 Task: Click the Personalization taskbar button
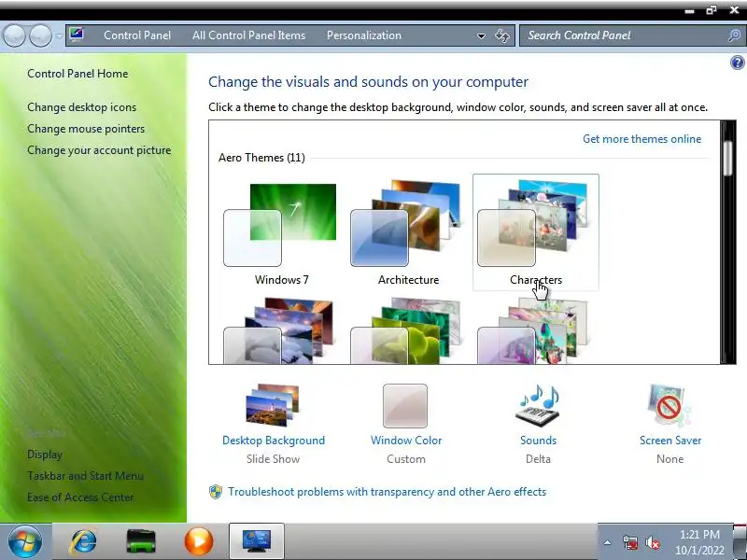click(x=257, y=541)
